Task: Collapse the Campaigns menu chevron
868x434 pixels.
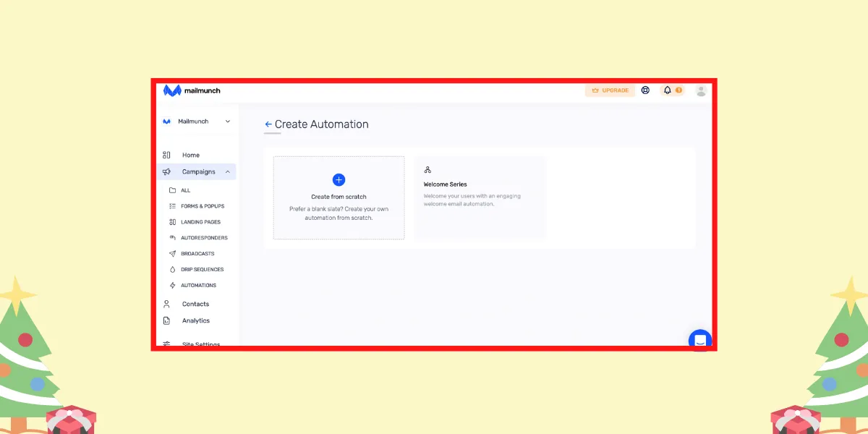Action: (228, 171)
